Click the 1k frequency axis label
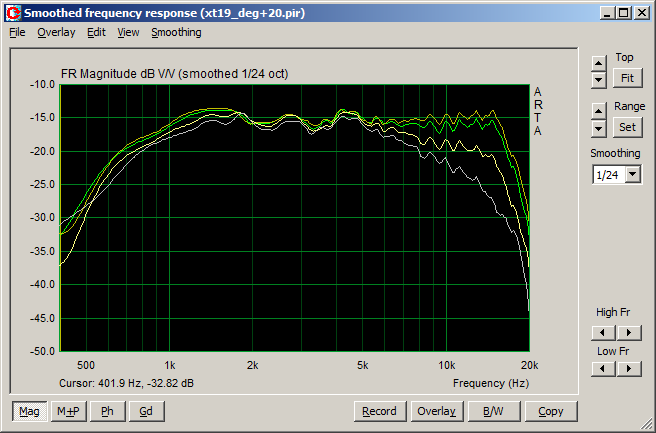This screenshot has height=433, width=656. tap(169, 365)
